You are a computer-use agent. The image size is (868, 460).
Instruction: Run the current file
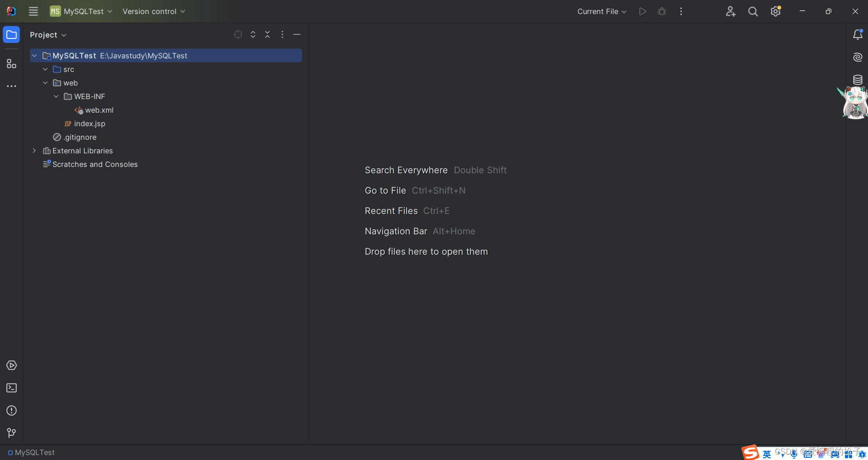(643, 11)
